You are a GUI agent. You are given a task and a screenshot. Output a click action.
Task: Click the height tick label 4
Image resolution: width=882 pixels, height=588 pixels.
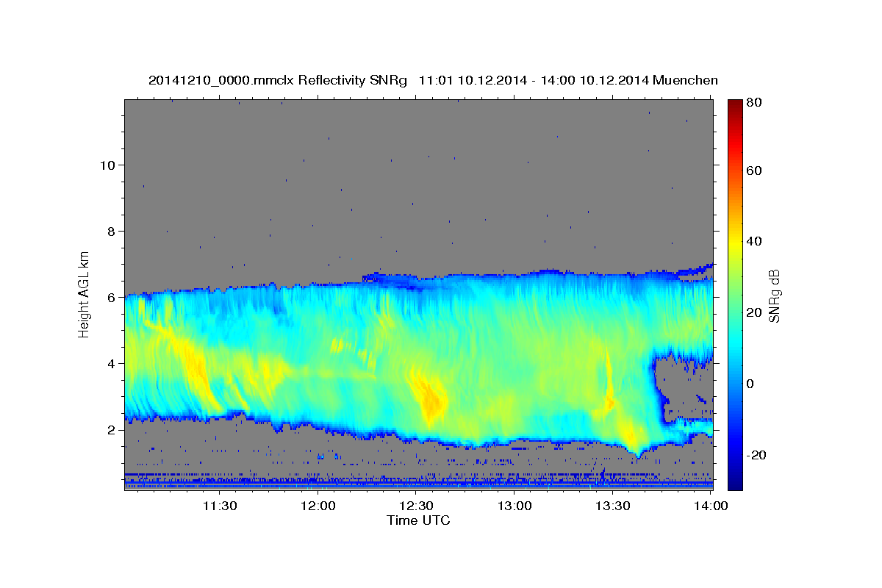[x=110, y=363]
